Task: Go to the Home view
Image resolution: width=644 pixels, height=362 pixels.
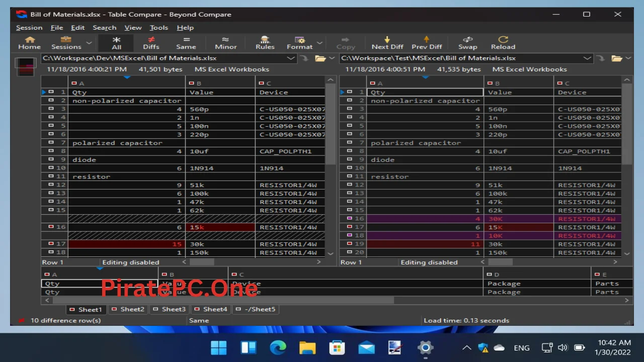Action: coord(29,43)
